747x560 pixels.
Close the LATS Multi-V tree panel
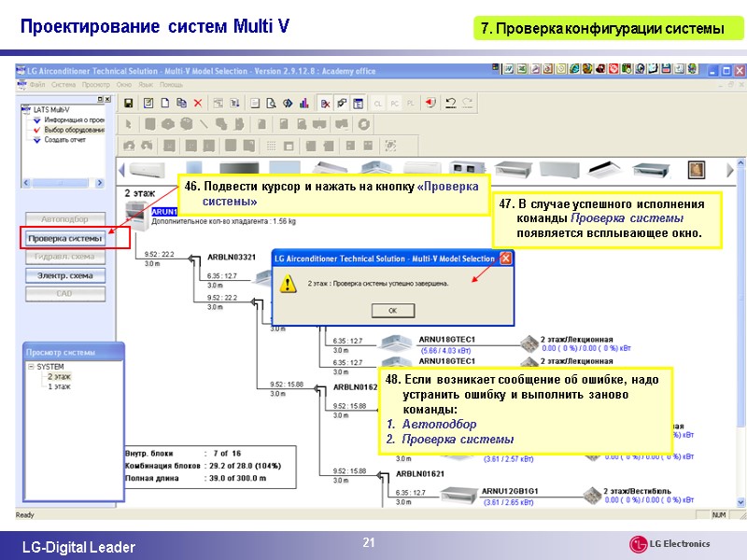[107, 99]
